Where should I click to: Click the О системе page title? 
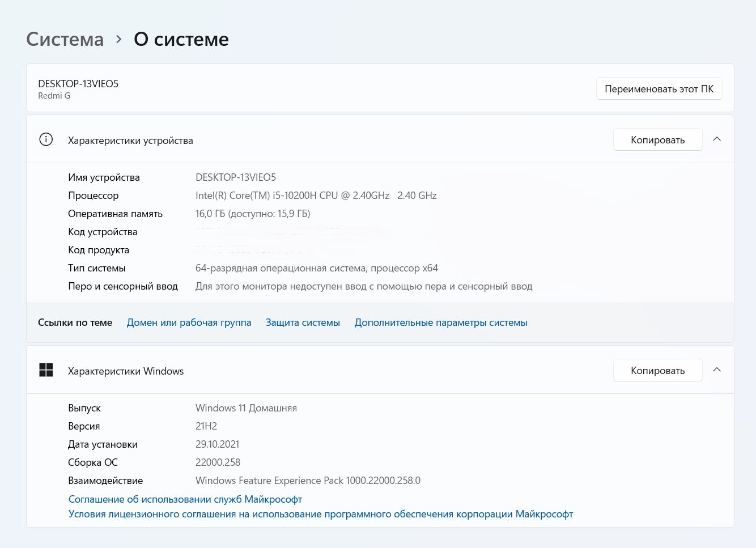(181, 39)
